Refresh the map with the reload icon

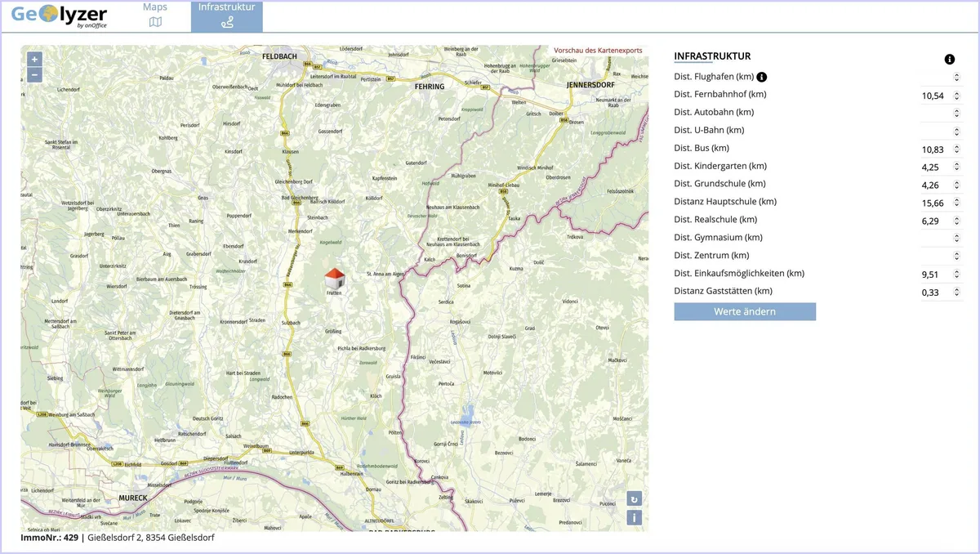[635, 498]
